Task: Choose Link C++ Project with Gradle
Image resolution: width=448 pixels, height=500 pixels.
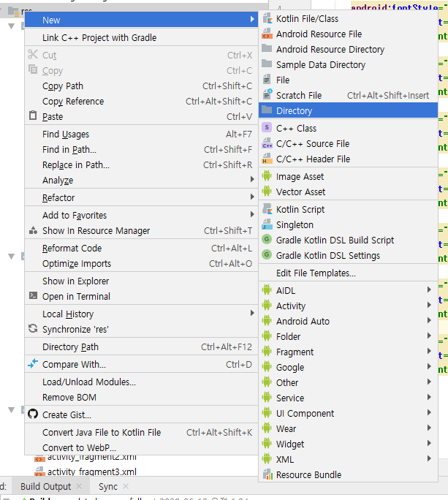Action: 141,37
